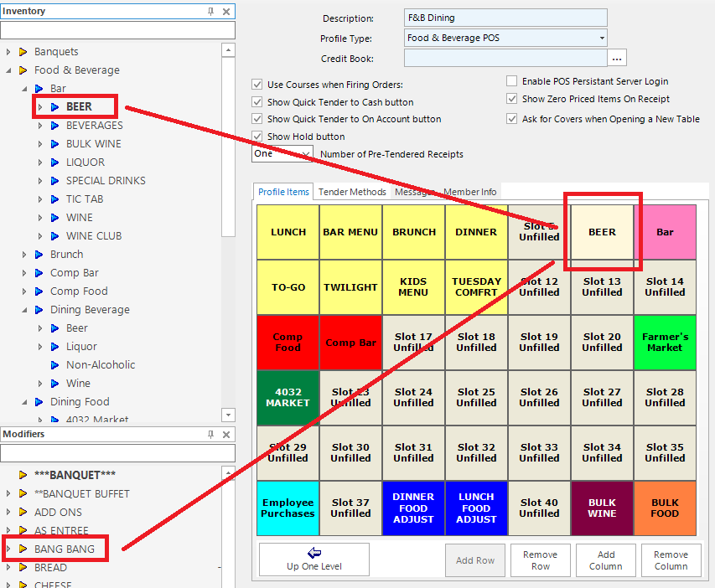Click the yellow arrow icon beside Banquets
Screen dimensions: 715x588
[23, 52]
